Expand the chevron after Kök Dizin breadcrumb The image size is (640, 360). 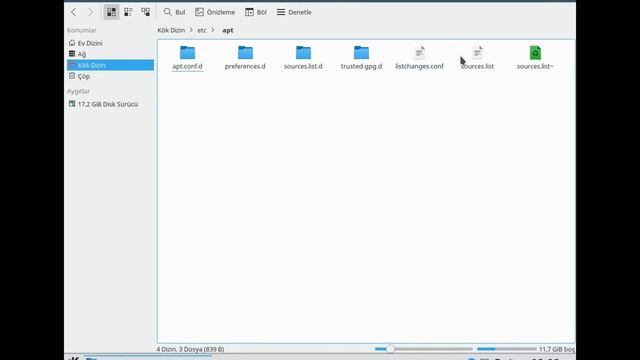click(x=191, y=30)
